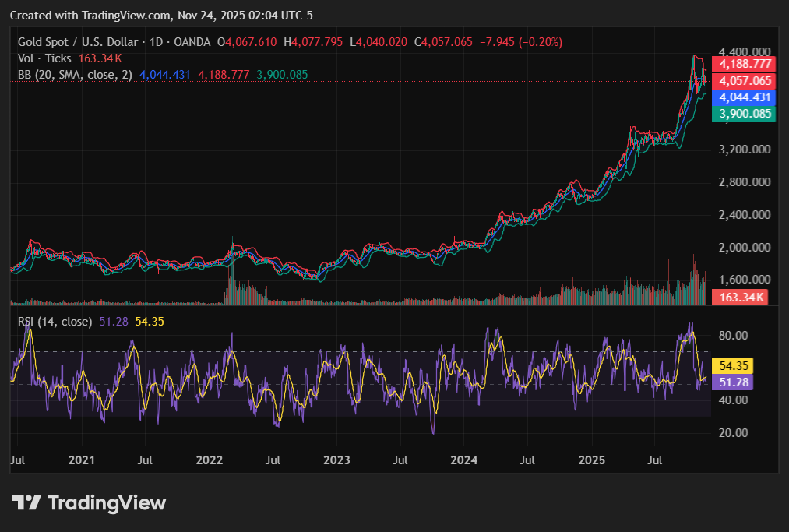The height and width of the screenshot is (532, 789).
Task: Select the 2024 label on the time axis
Action: click(464, 461)
